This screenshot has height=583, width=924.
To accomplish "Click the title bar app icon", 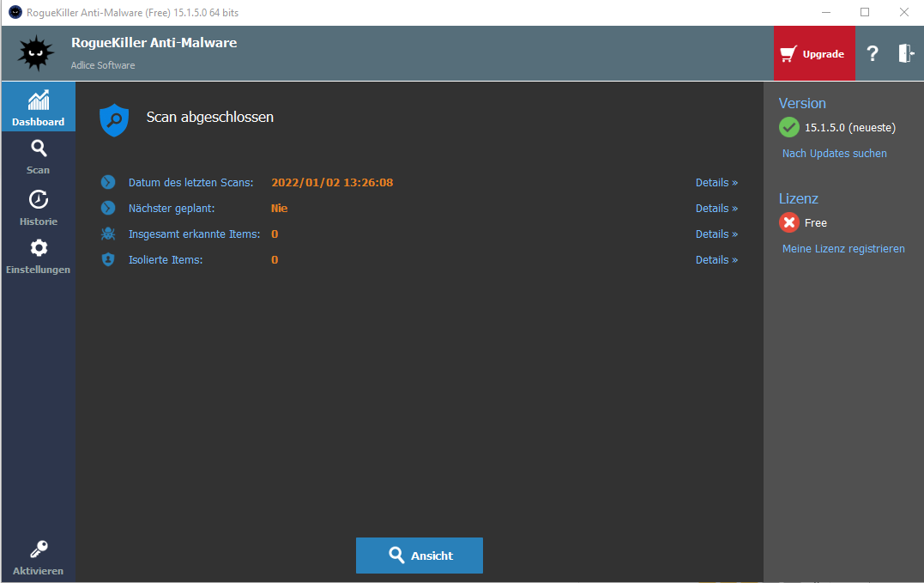I will [15, 12].
